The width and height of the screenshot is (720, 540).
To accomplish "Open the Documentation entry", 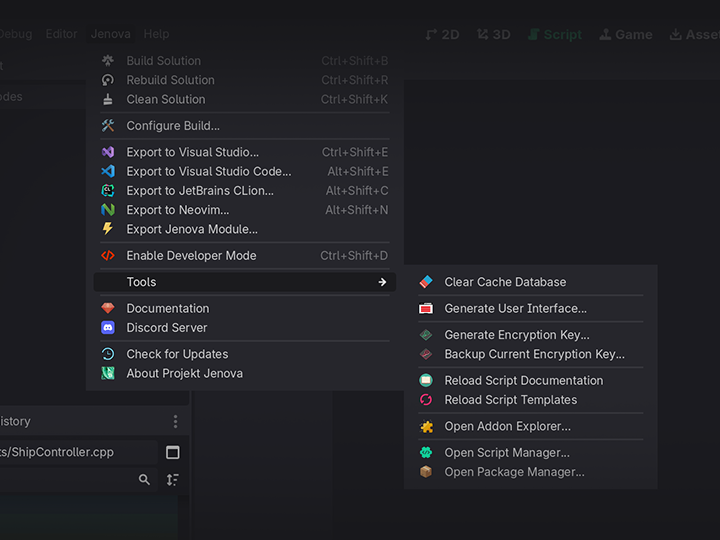I will (x=245, y=308).
